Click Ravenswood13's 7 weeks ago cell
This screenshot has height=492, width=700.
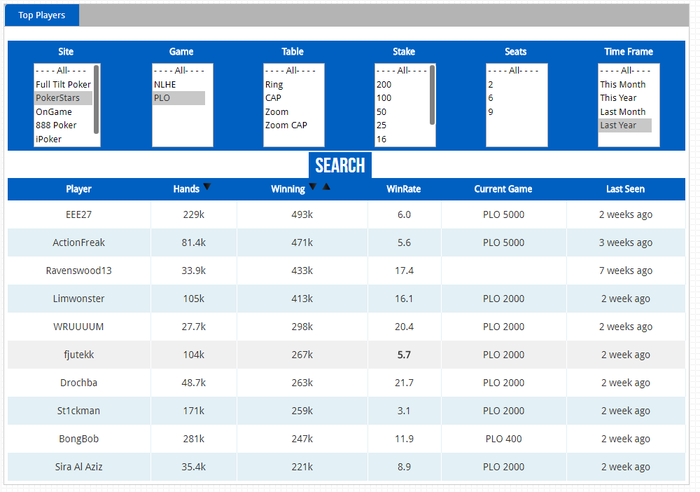(625, 271)
